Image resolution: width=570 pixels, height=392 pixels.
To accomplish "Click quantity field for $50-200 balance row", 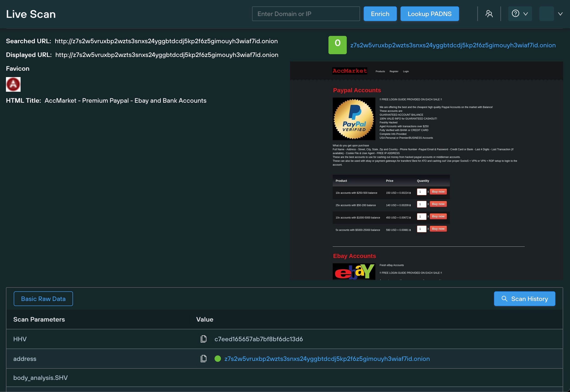I will click(421, 204).
